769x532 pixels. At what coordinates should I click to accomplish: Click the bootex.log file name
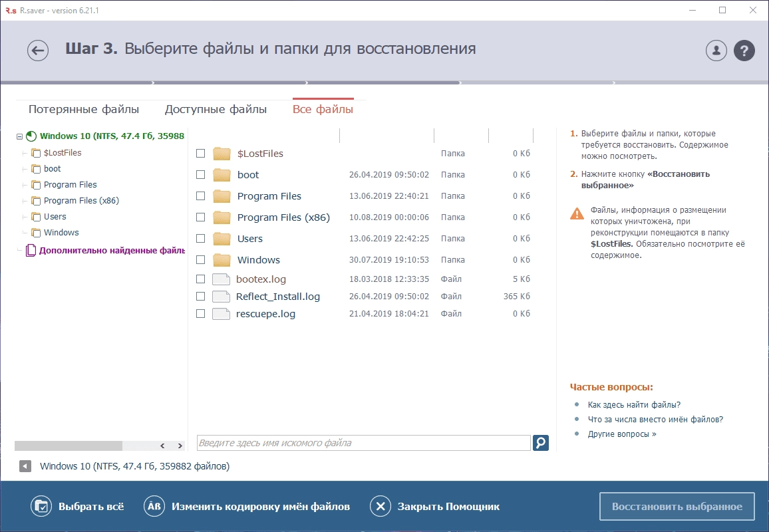pos(261,279)
